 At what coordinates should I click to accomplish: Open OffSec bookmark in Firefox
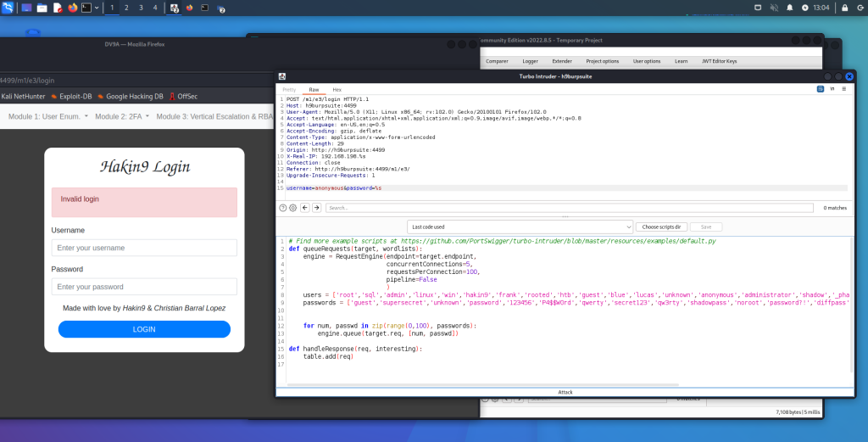[183, 97]
